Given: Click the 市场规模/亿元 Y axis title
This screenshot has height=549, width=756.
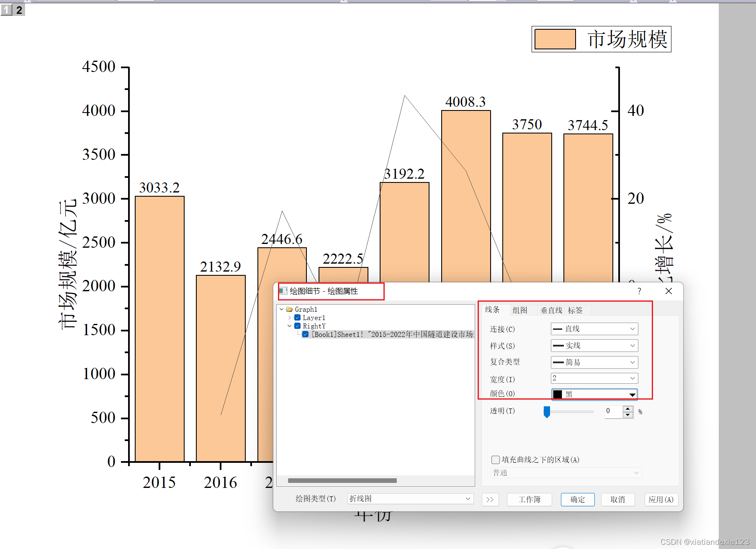Looking at the screenshot, I should coord(68,264).
